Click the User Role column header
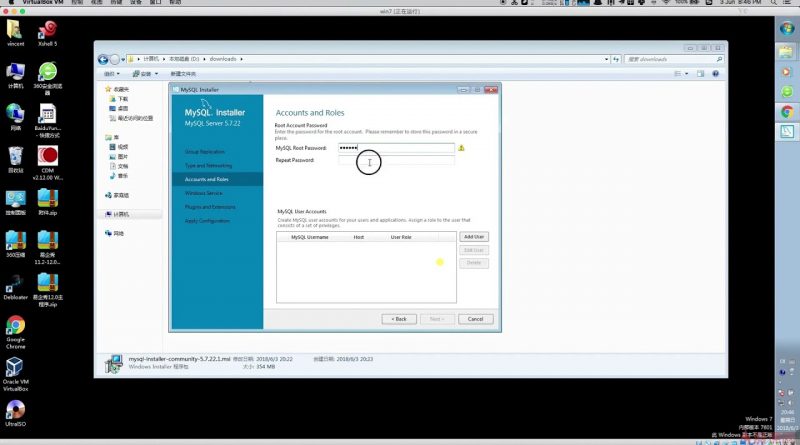This screenshot has width=800, height=445. tap(401, 237)
